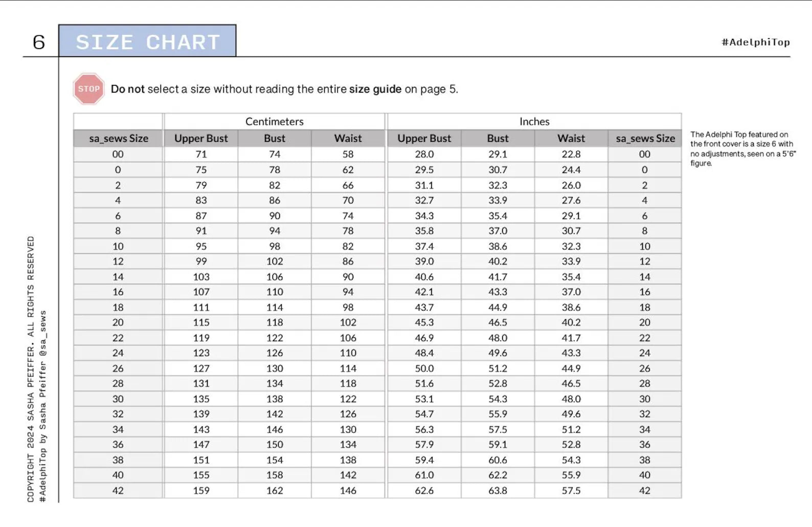Click the leftmost sa_sews Size column header
Screen dimensions: 812x527
[119, 139]
